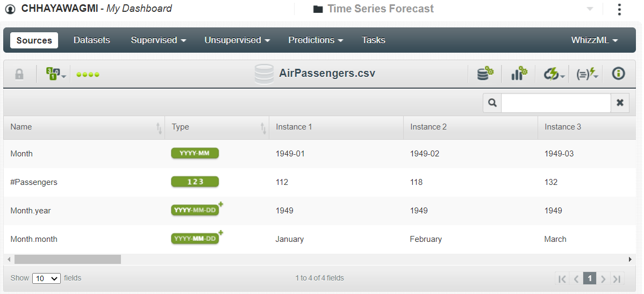The width and height of the screenshot is (644, 294).
Task: Change the Show fields count selector
Action: point(46,278)
